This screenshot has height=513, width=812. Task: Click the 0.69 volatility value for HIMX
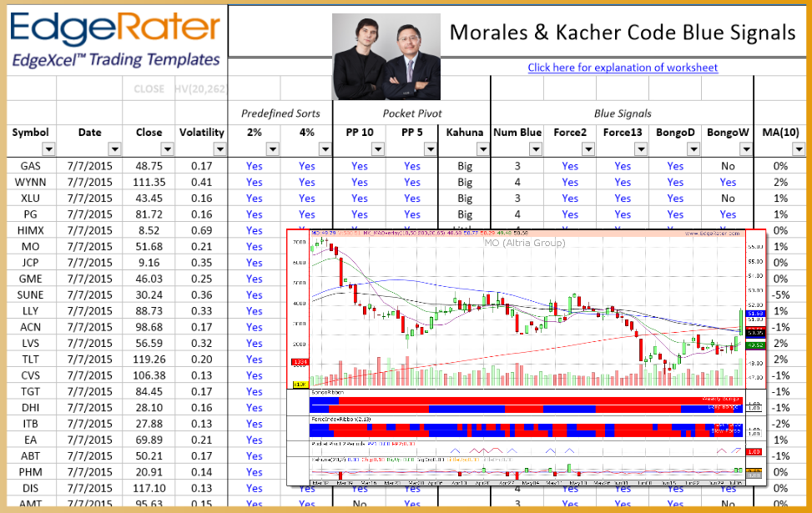click(x=201, y=230)
